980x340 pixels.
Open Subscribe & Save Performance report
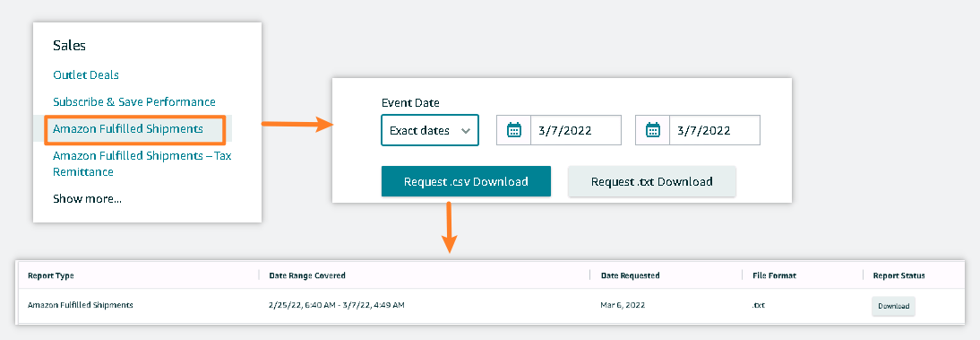(134, 101)
